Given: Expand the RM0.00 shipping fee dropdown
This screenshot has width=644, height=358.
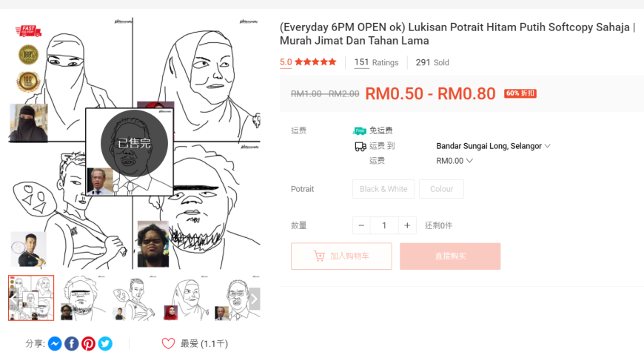Looking at the screenshot, I should pyautogui.click(x=455, y=161).
